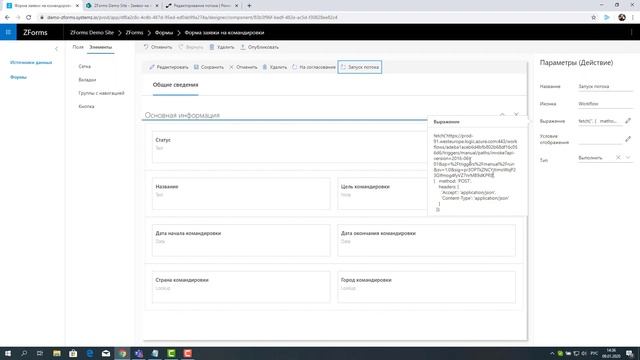Open the ZForms app launcher waffle icon
This screenshot has width=640, height=360.
(x=8, y=32)
